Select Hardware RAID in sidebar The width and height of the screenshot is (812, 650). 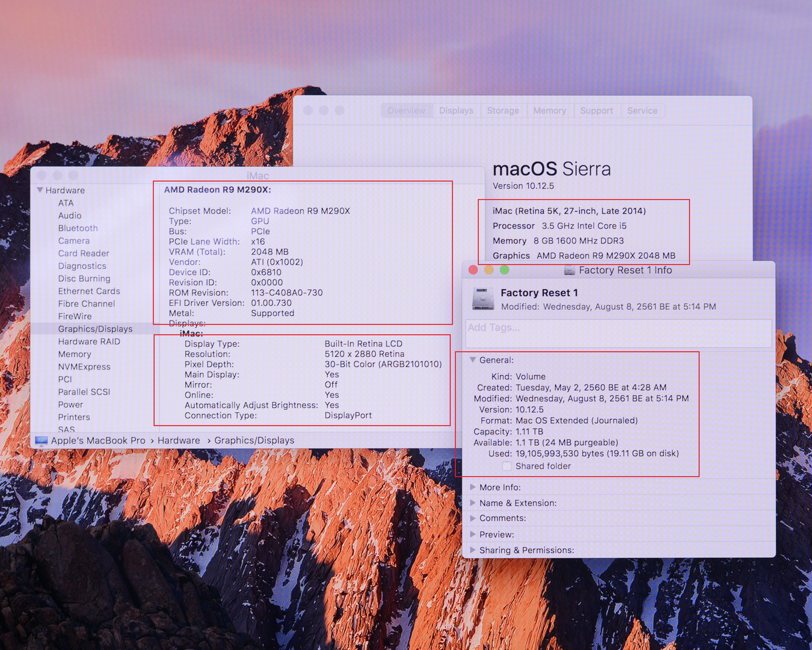[89, 341]
